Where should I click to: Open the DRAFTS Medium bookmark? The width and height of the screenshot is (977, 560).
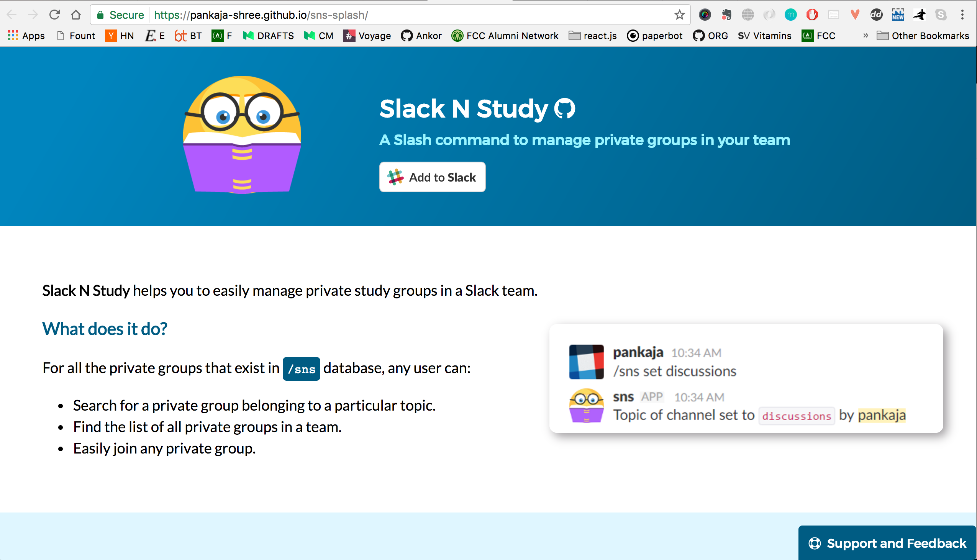click(x=268, y=36)
